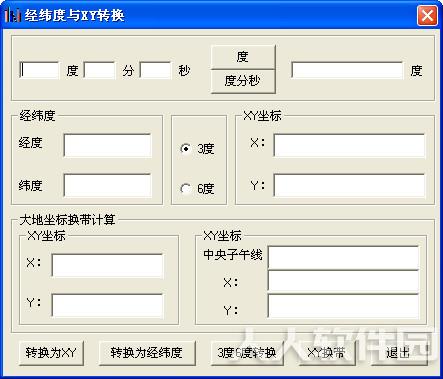Focus the minutes input before 分 label
Viewport: 443px width, 379px height.
click(99, 70)
